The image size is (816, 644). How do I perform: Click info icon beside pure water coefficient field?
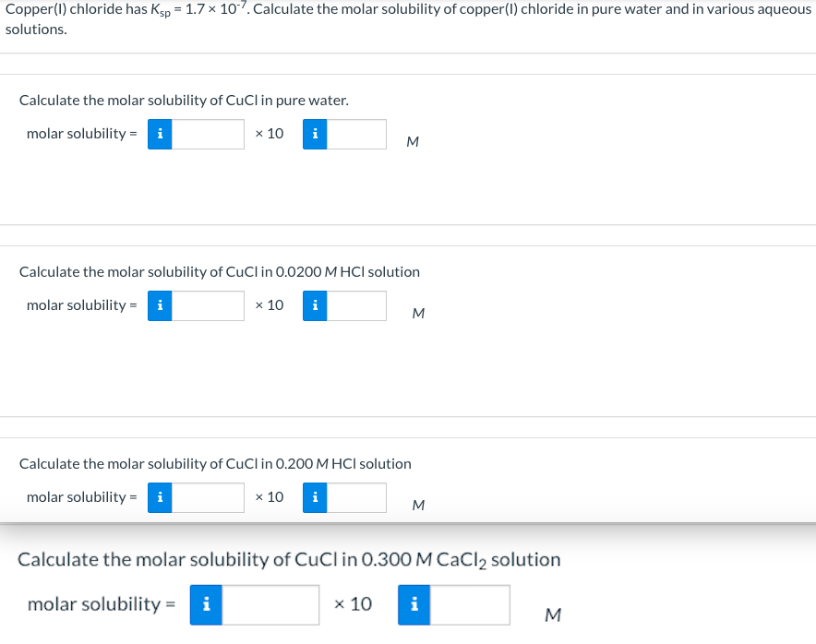(x=160, y=134)
